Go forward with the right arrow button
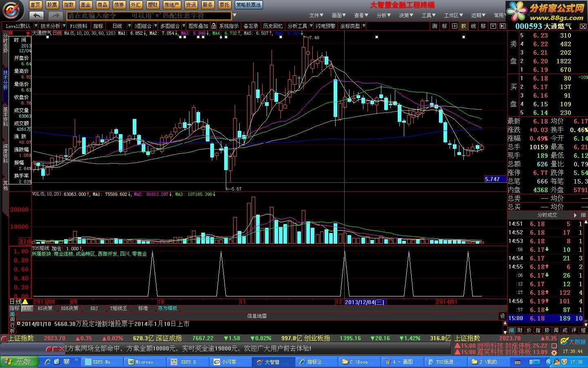 pos(55,16)
